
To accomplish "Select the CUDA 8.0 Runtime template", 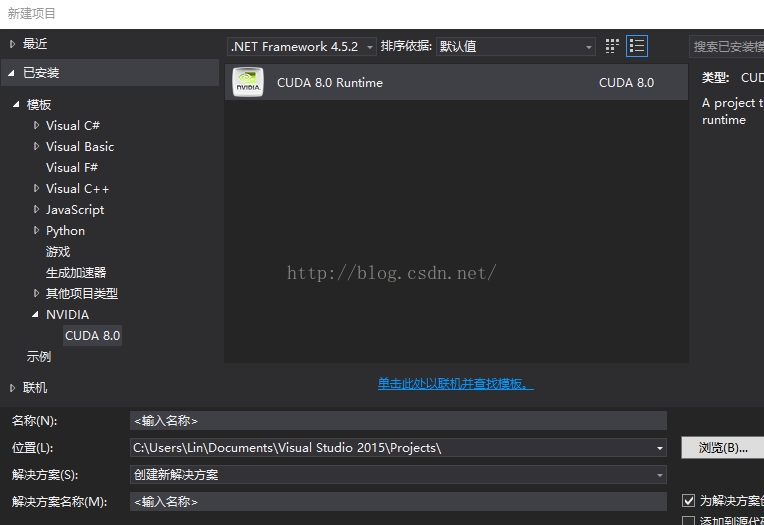I will pyautogui.click(x=457, y=82).
